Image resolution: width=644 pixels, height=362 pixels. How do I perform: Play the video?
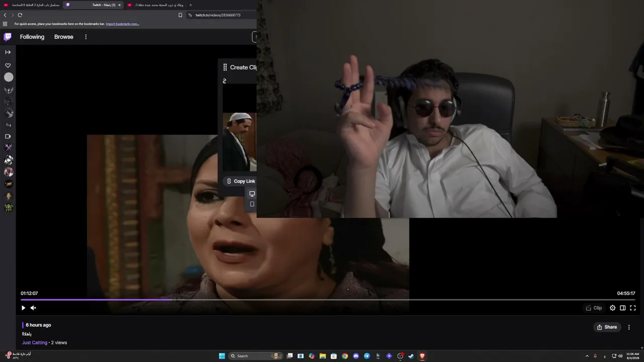coord(23,308)
